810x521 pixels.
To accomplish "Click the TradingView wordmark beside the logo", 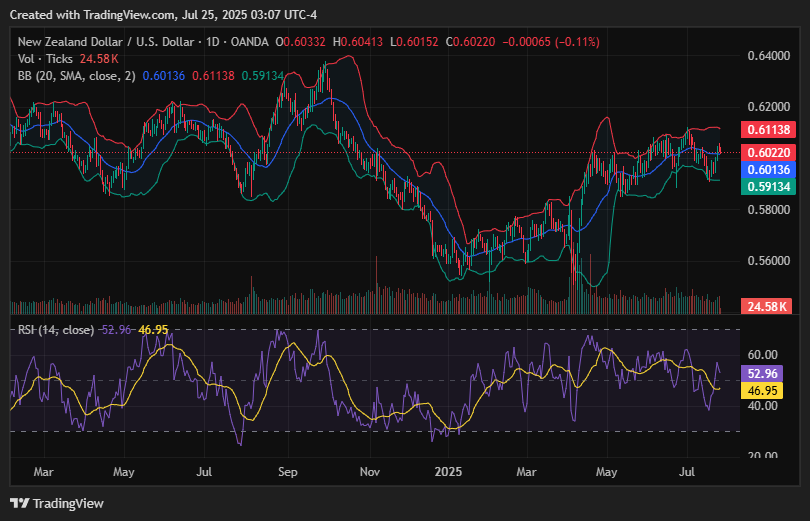I will [x=68, y=503].
